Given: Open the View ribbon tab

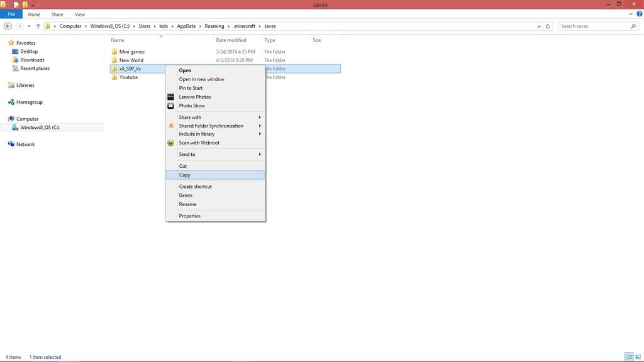Looking at the screenshot, I should click(80, 14).
